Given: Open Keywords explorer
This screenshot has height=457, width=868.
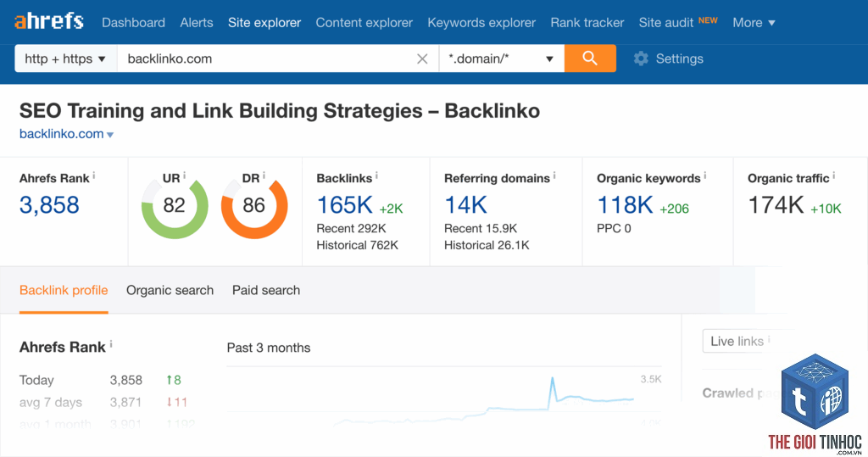Looking at the screenshot, I should click(x=481, y=23).
